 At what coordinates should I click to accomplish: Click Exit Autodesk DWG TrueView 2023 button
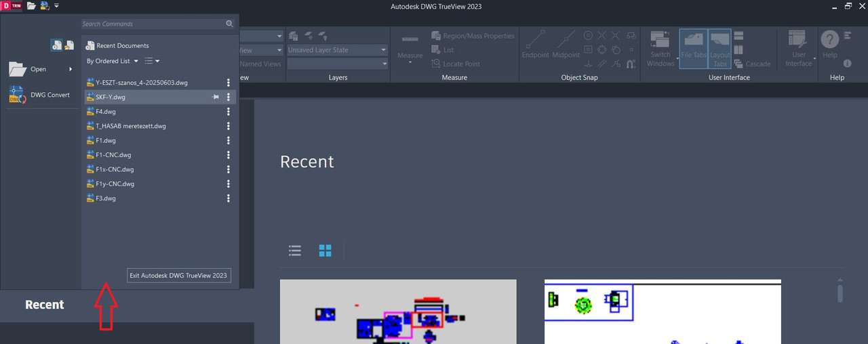tap(178, 276)
